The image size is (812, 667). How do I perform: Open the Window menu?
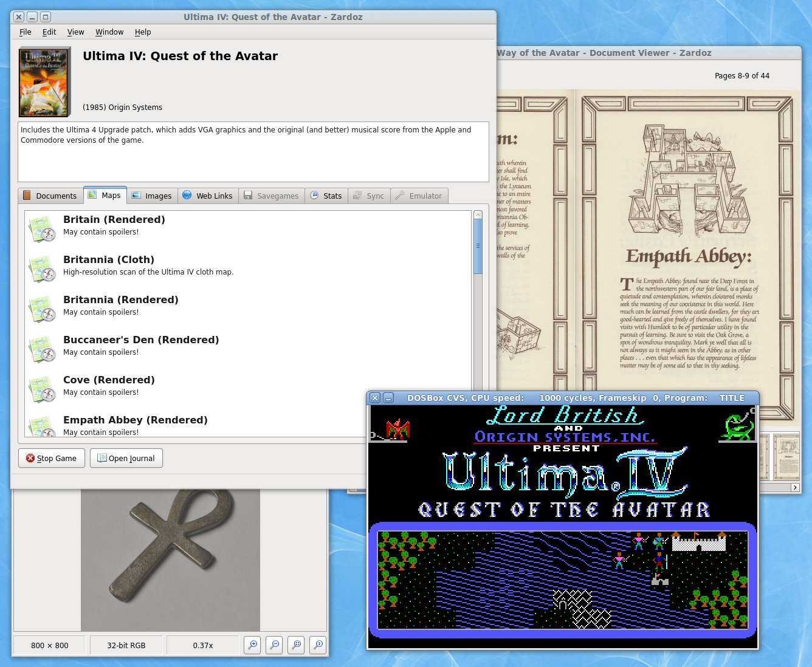point(109,32)
